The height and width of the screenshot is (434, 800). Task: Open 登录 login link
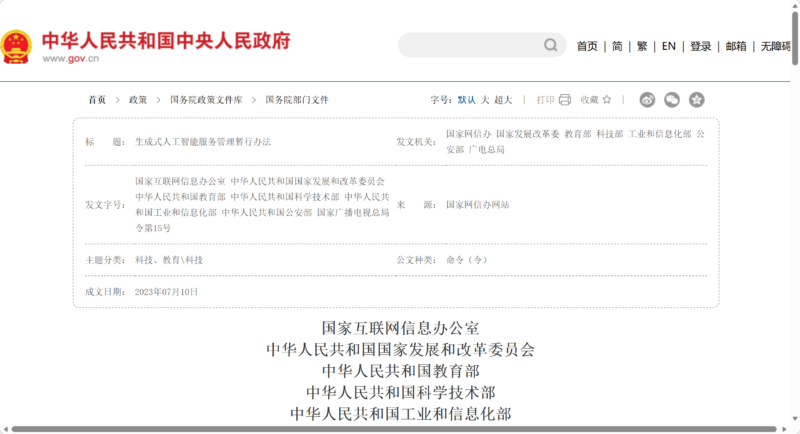701,46
